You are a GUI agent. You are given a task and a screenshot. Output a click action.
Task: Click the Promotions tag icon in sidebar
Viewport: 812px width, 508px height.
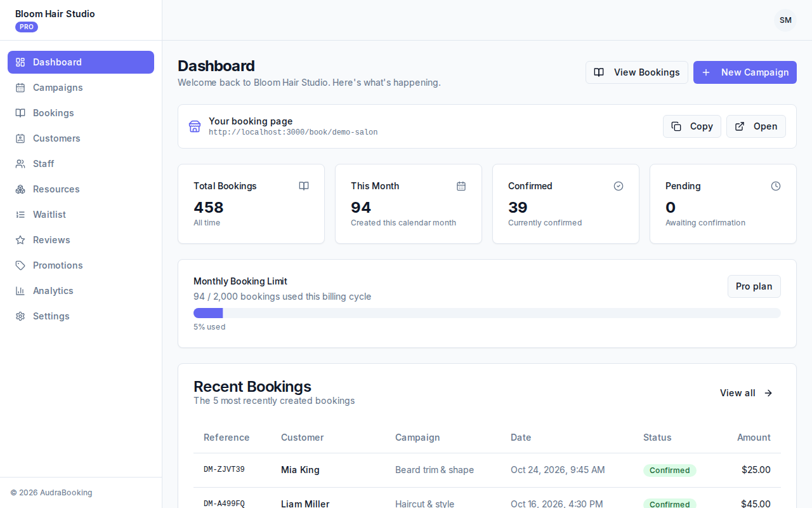(x=20, y=265)
